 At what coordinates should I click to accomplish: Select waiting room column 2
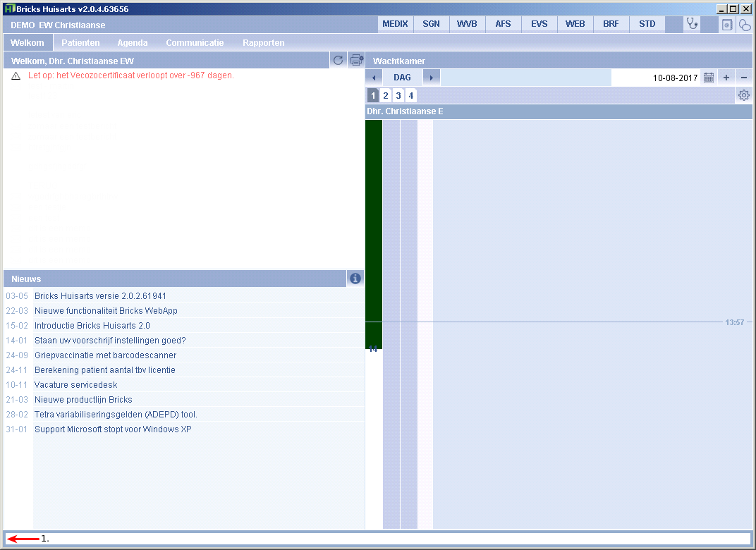pos(386,95)
